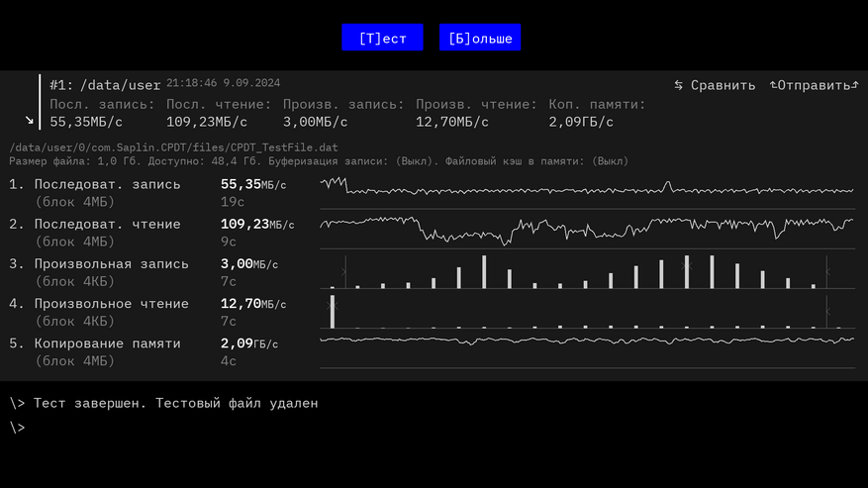Viewport: 868px width, 488px height.
Task: Select row 1 Последоват. запись
Action: coord(108,184)
